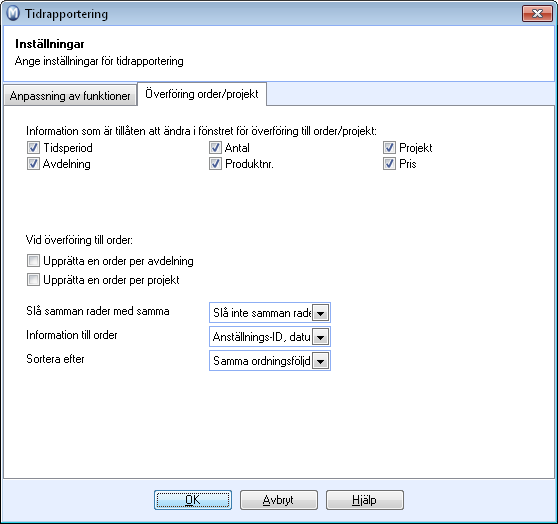Switch to Anpassning av funktioner tab
The image size is (558, 524).
point(70,95)
